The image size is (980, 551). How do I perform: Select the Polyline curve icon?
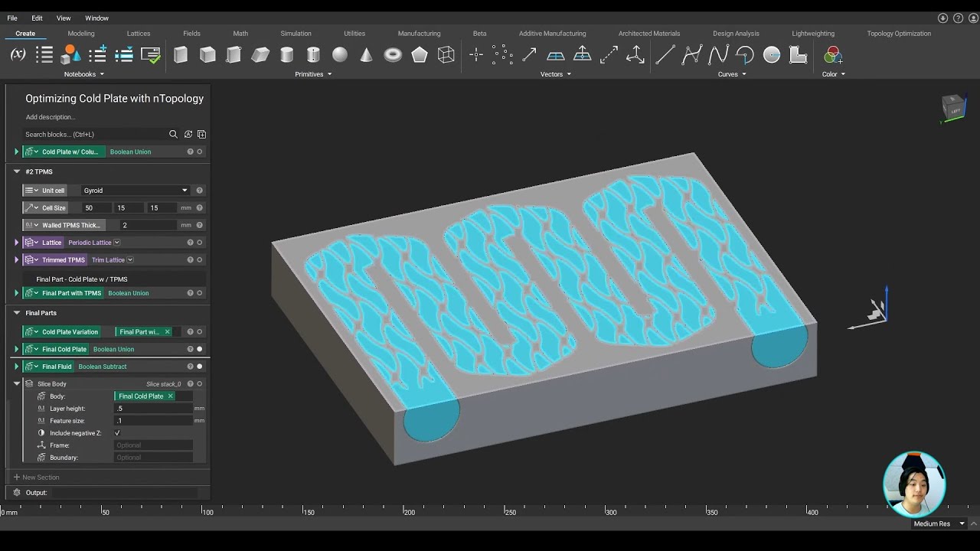coord(692,54)
